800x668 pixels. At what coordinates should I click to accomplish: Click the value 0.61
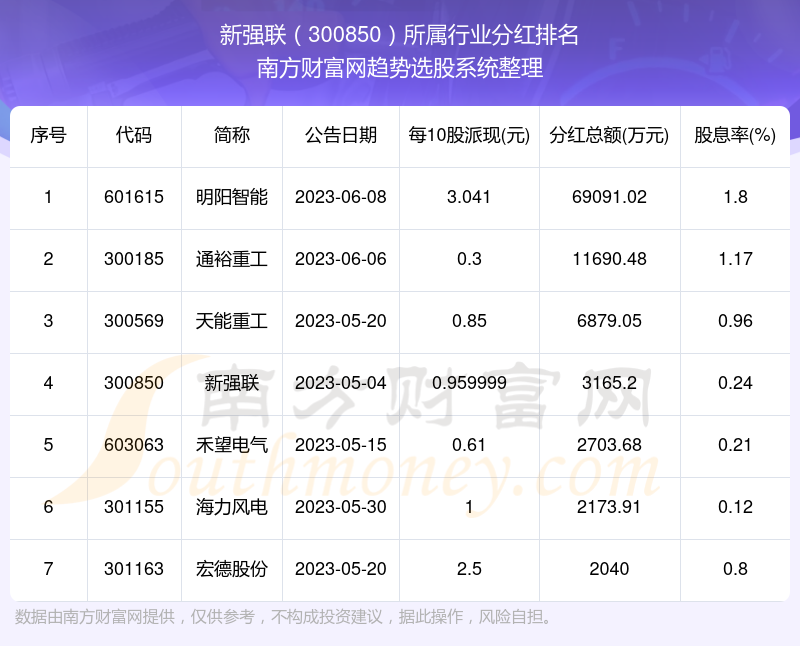(469, 445)
